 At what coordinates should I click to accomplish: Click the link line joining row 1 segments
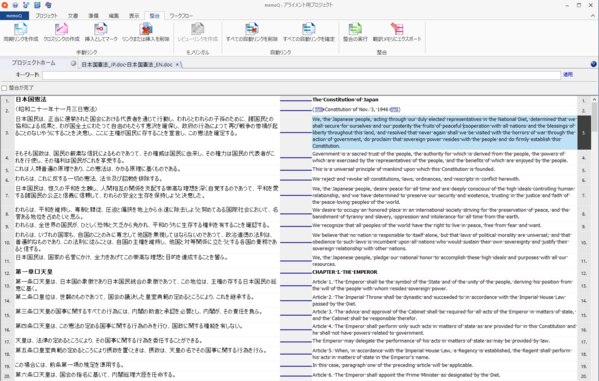(296, 100)
